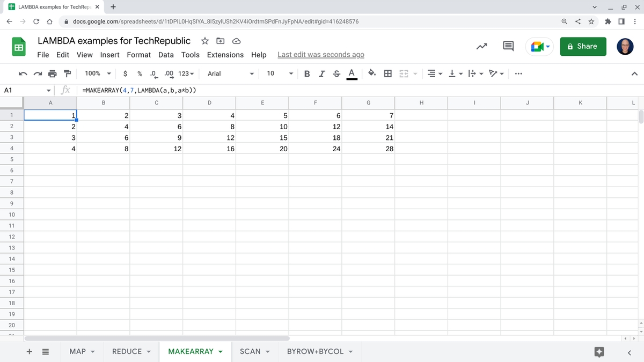Screen dimensions: 644x362
Task: Toggle strikethrough formatting
Action: point(336,73)
